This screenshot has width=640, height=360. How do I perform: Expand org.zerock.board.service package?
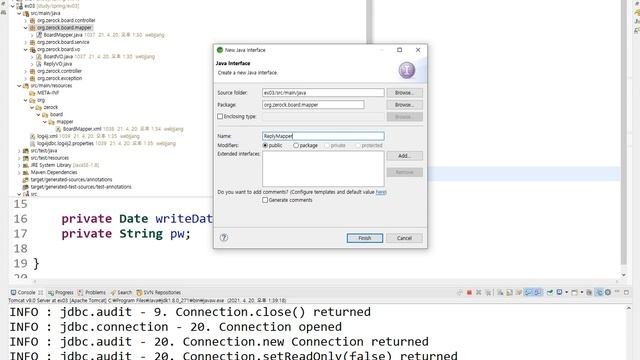(26, 42)
